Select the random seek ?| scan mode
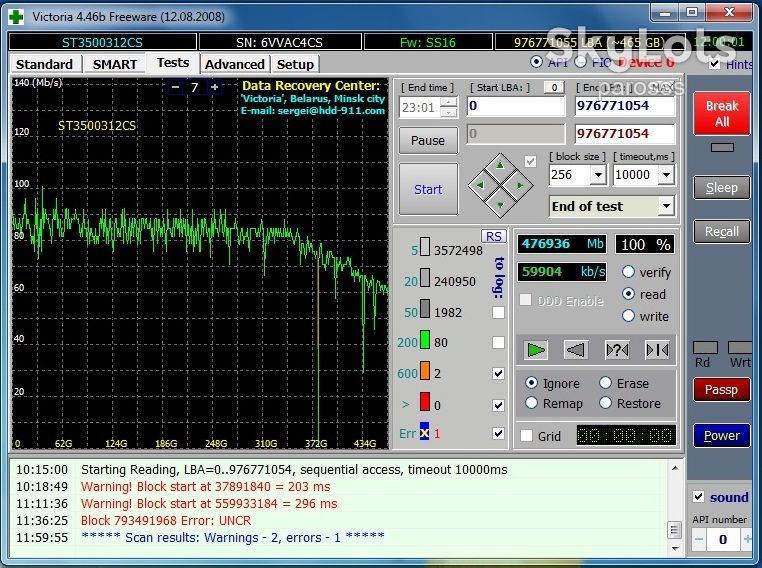Screen dimensions: 762x568 tap(617, 350)
